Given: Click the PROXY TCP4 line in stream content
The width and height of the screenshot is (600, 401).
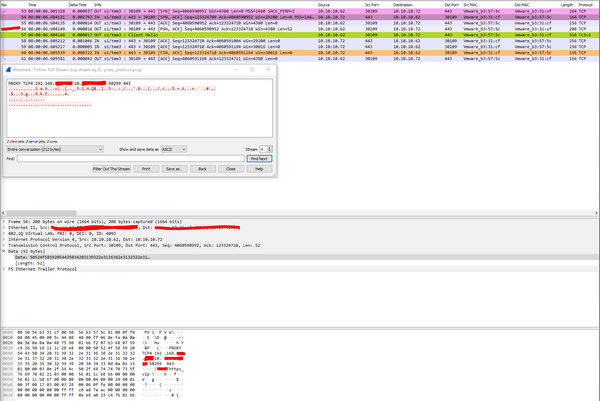Looking at the screenshot, I should 69,83.
